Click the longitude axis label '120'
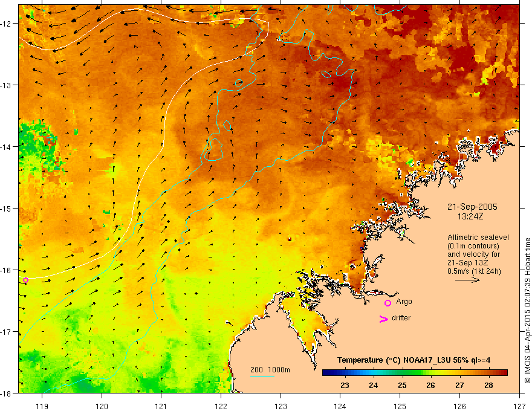This screenshot has height=411, width=532. [102, 406]
